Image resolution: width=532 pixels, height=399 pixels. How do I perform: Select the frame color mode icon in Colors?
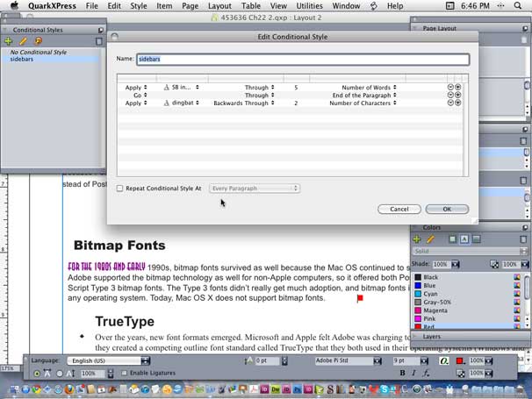[x=452, y=239]
